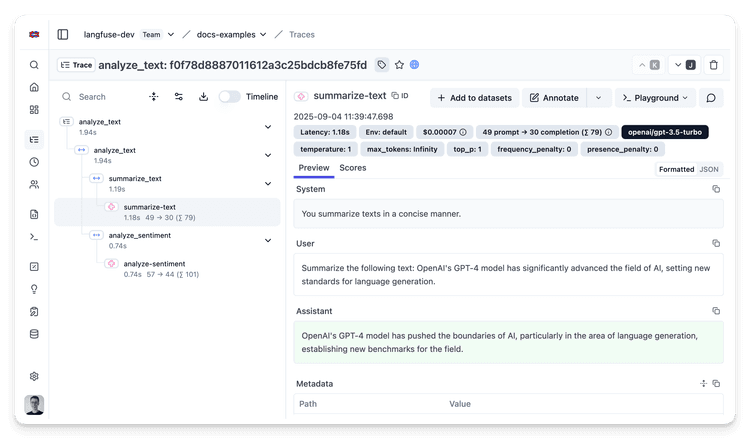This screenshot has width=750, height=439.
Task: Select the summarize-text generation row
Action: pyautogui.click(x=167, y=212)
